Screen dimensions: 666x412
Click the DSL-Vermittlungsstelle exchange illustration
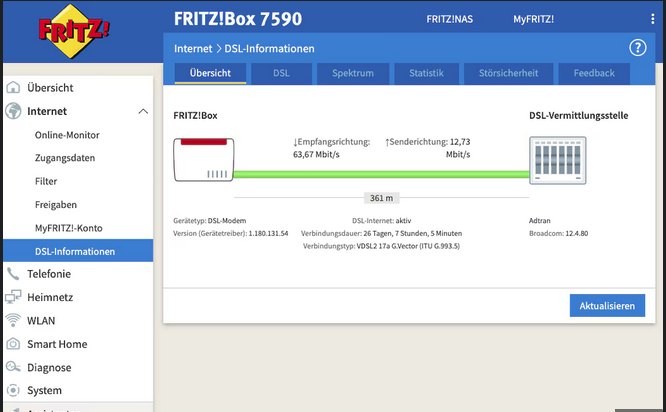[x=558, y=160]
